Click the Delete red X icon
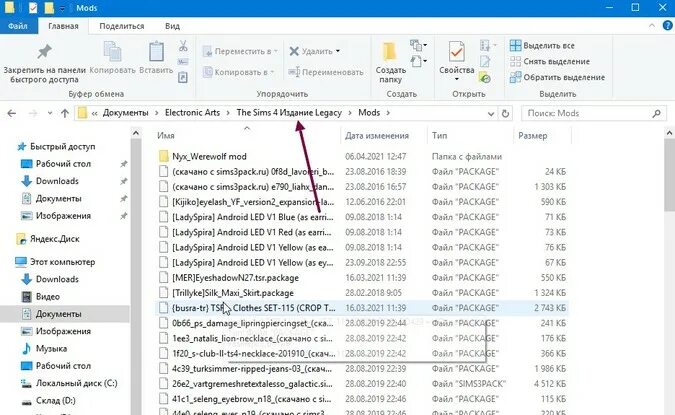 (x=294, y=51)
